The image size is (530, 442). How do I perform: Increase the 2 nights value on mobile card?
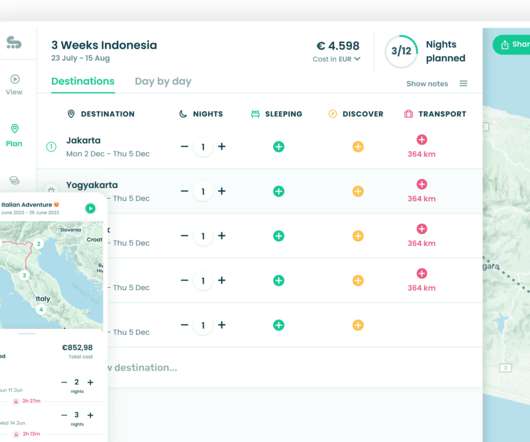coord(90,382)
